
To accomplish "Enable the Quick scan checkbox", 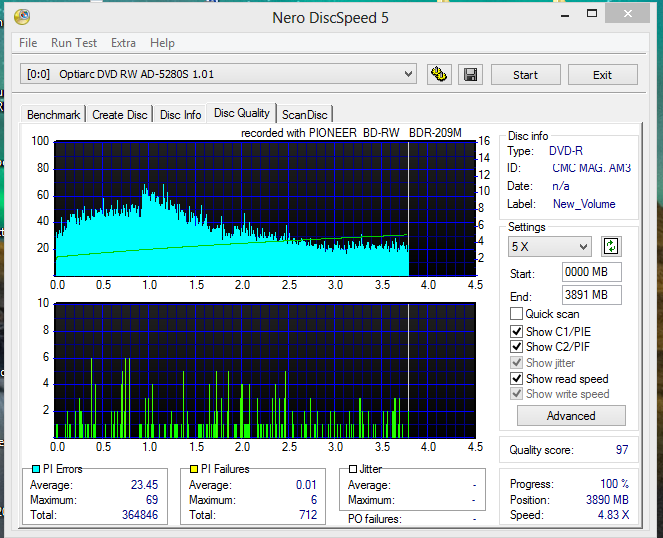I will pyautogui.click(x=516, y=314).
